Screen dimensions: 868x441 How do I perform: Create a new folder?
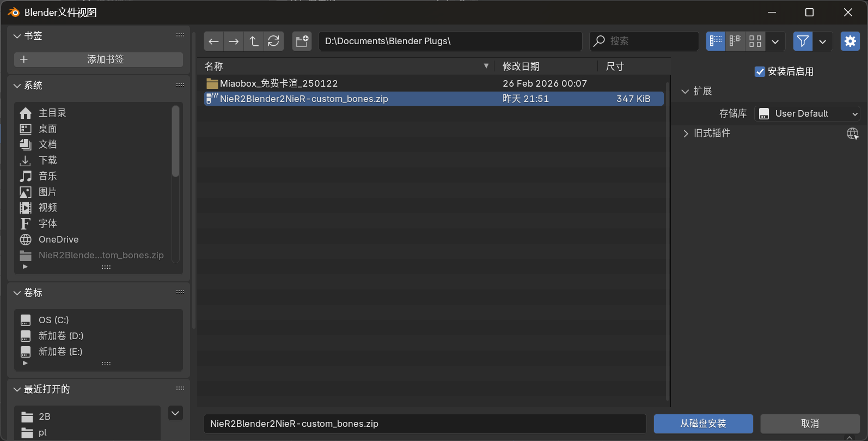click(302, 41)
